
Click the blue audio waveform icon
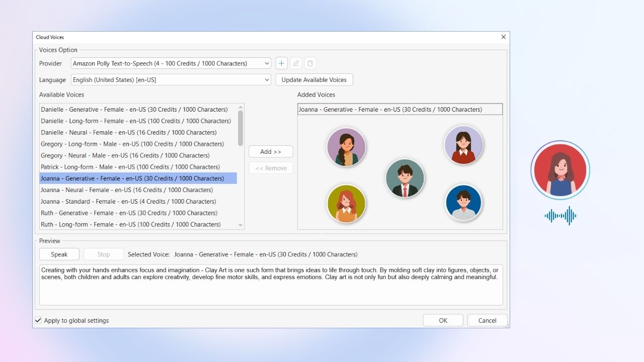click(560, 216)
